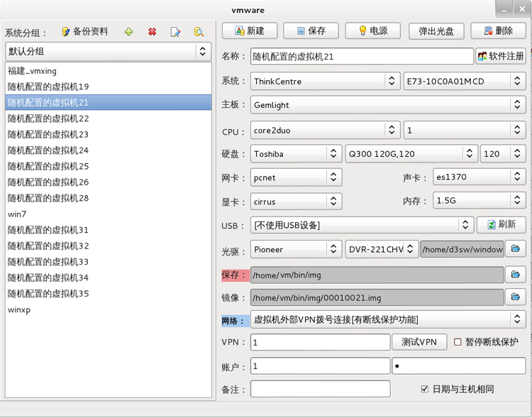
Task: Select 福建_vmxing in the VM list
Action: (109, 71)
